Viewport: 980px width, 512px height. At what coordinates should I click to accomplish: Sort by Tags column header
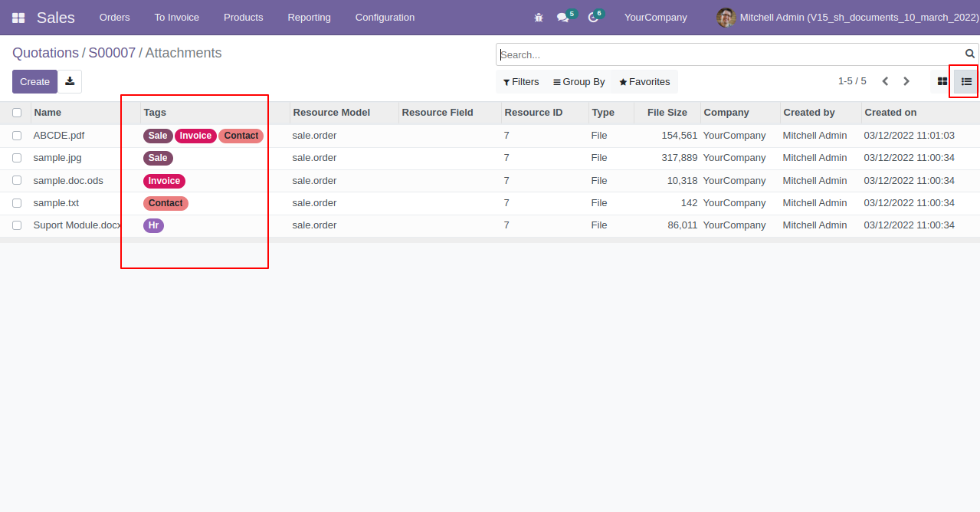click(x=155, y=113)
